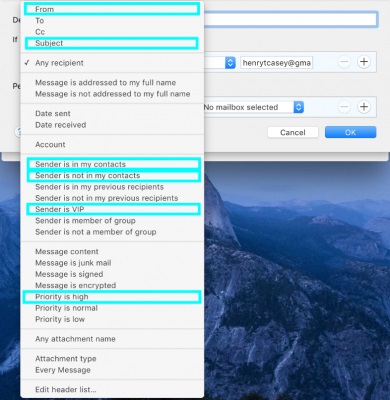Remove condition with minus button beside the email field

[344, 62]
